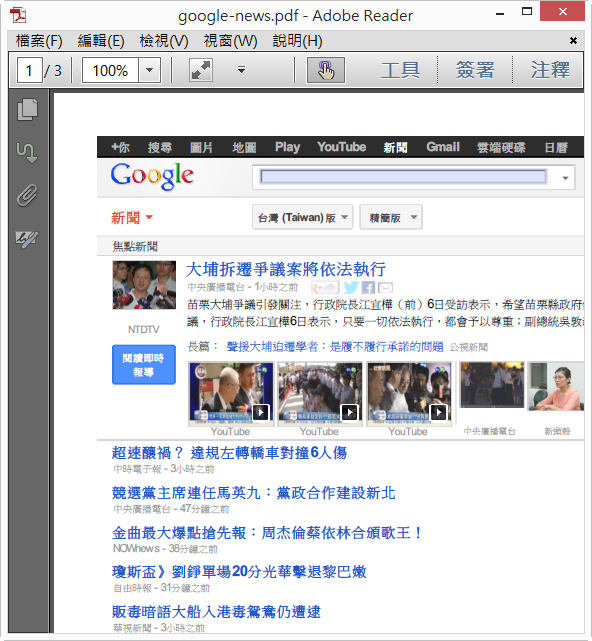Image resolution: width=592 pixels, height=641 pixels.
Task: Click the page number input field
Action: click(29, 70)
